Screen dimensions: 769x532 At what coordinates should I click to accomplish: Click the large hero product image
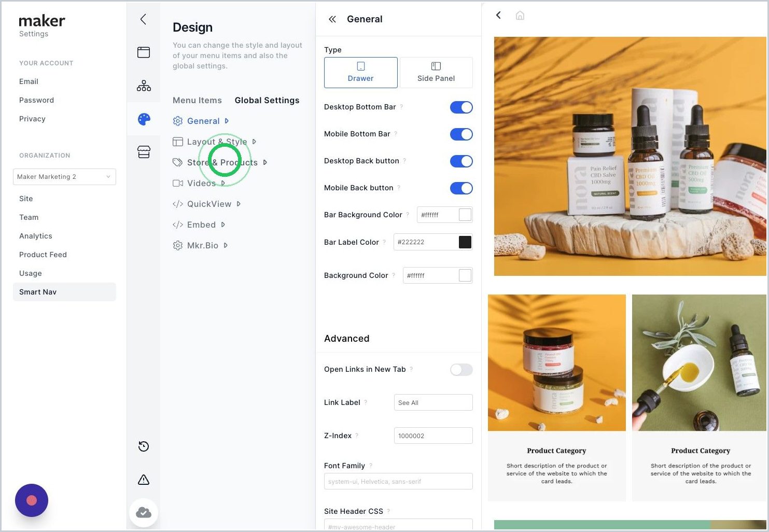pos(630,156)
